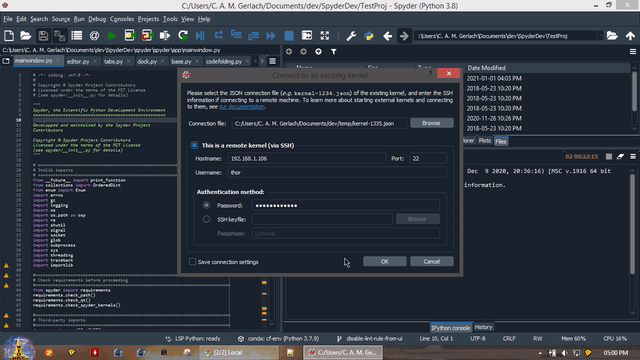The width and height of the screenshot is (640, 360).
Task: Save the current file with the toolbar disk icon
Action: [x=43, y=36]
